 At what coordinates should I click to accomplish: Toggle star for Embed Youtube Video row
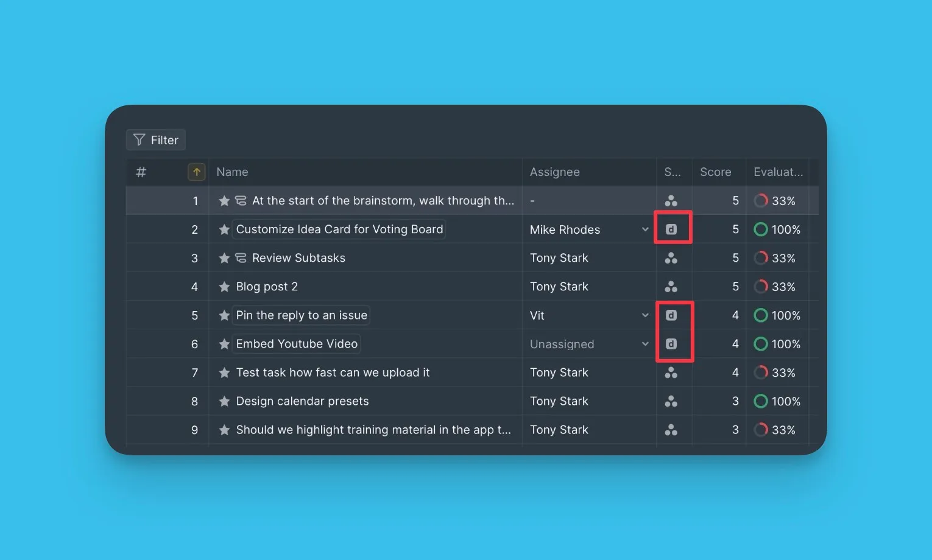[224, 344]
